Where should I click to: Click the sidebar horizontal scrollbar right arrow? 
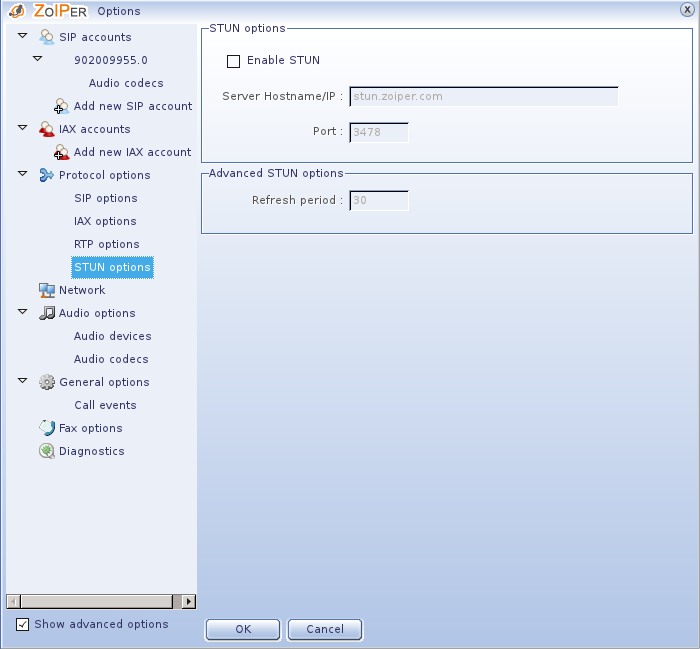[189, 601]
